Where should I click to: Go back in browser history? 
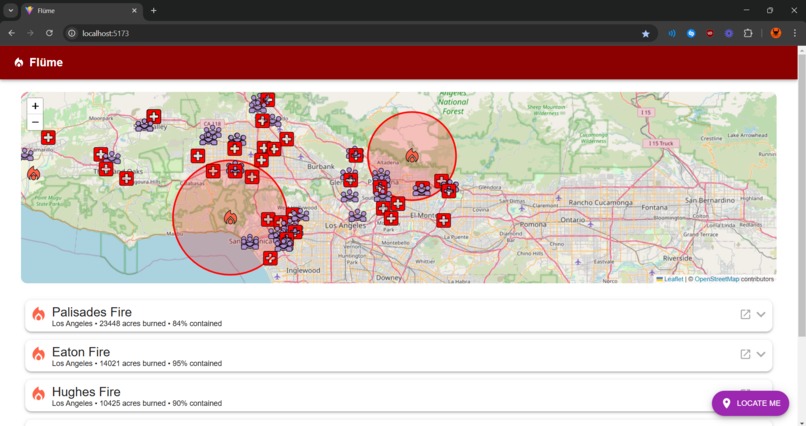click(11, 33)
